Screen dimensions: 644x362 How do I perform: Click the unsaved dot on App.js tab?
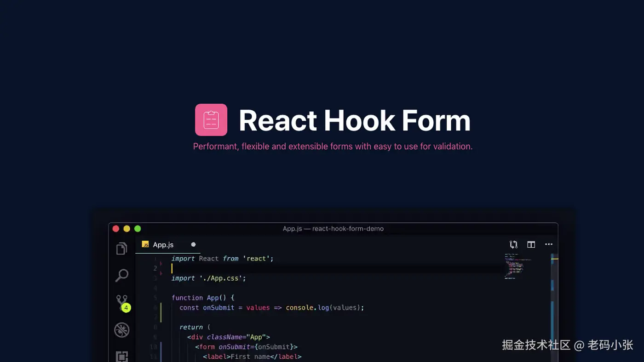click(193, 244)
